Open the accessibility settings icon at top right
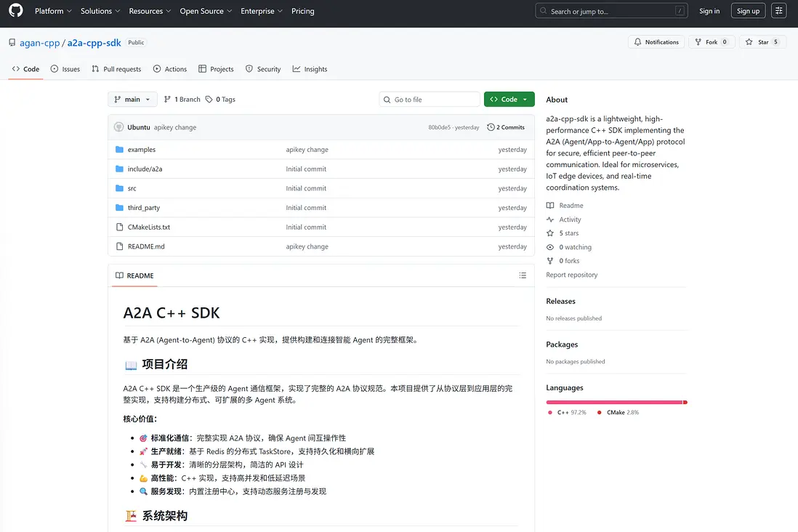Image resolution: width=798 pixels, height=532 pixels. pyautogui.click(x=778, y=11)
